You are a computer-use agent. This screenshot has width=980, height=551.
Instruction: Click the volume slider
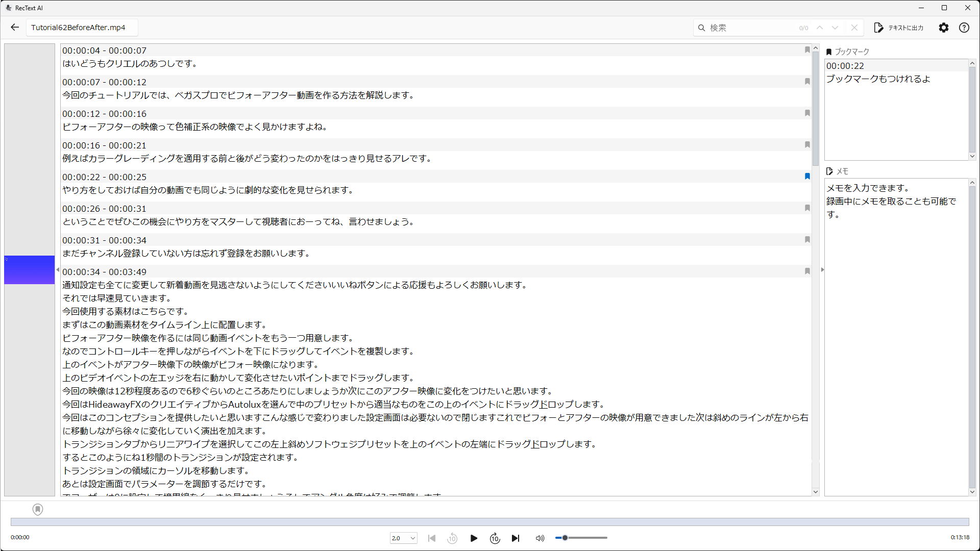[582, 538]
